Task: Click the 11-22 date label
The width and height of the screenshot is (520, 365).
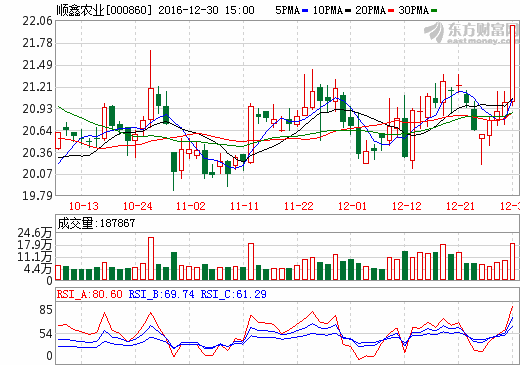Action: [299, 206]
